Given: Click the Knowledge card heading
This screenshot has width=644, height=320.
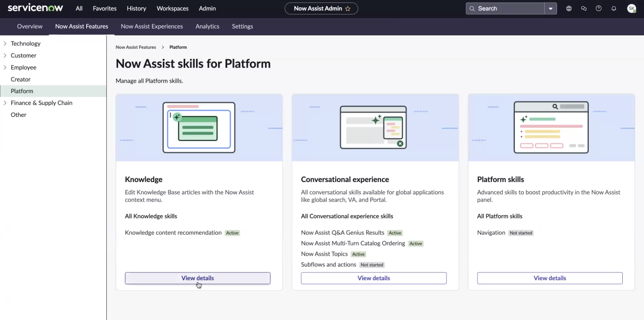Looking at the screenshot, I should pyautogui.click(x=144, y=179).
